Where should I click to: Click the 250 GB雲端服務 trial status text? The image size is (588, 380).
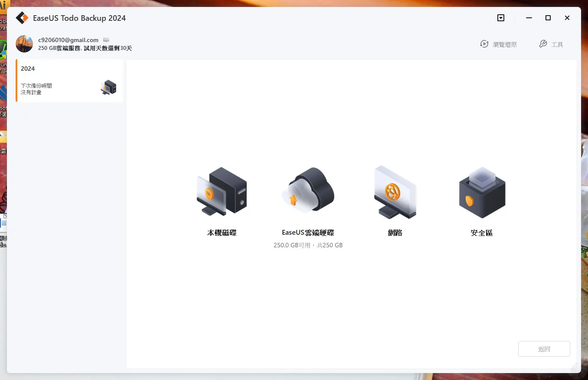tap(85, 48)
